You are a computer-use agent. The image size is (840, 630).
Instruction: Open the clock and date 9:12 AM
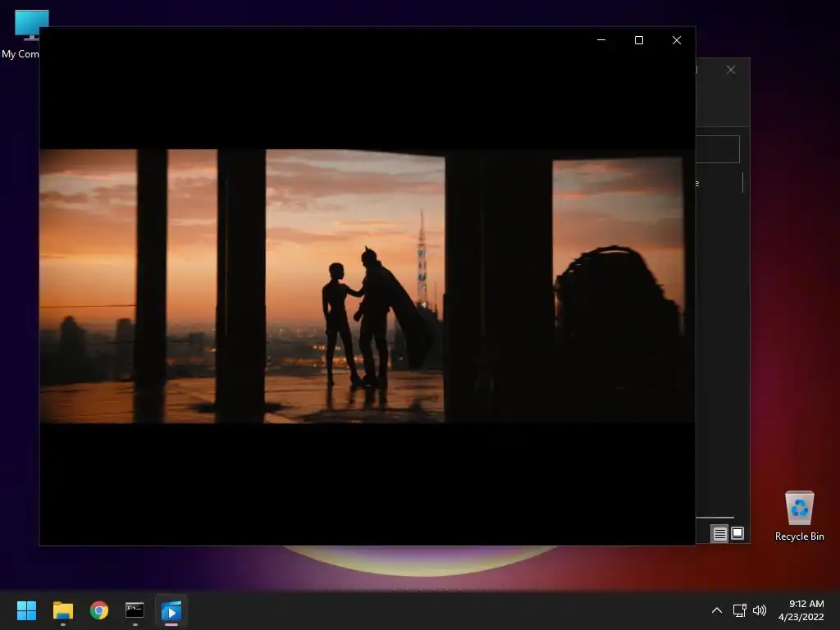click(801, 610)
